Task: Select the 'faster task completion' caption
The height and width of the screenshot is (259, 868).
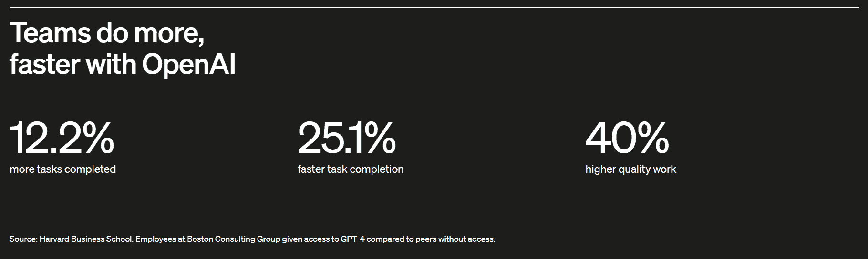Action: (351, 169)
